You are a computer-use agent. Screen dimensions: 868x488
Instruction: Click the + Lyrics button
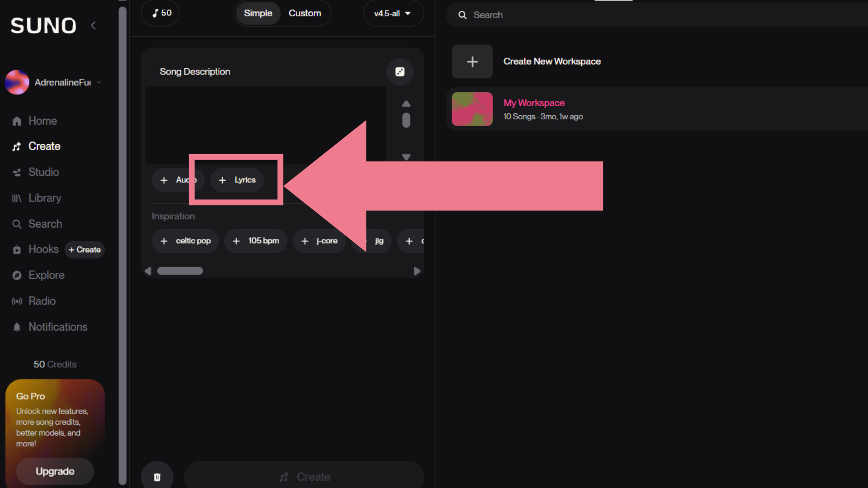point(237,180)
